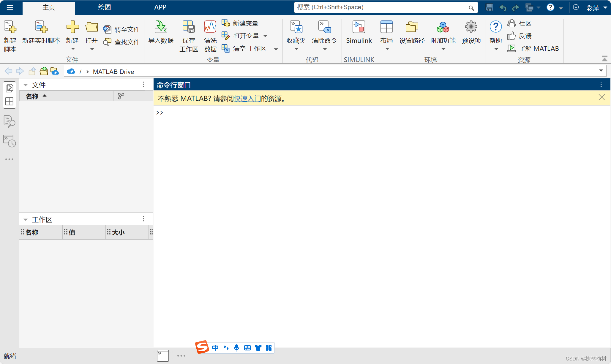
Task: Collapse the 文件 panel
Action: [26, 85]
